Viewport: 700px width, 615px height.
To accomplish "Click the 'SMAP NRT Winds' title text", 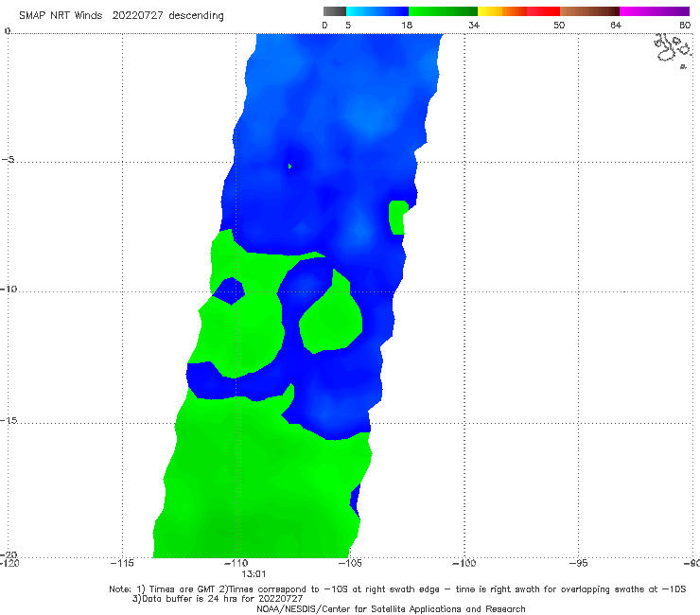I will tap(61, 16).
